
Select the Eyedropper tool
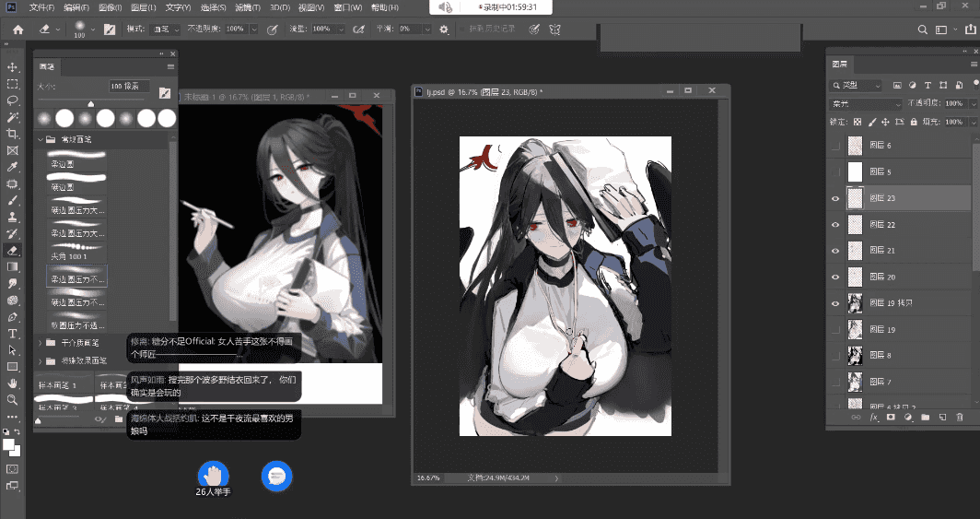12,167
